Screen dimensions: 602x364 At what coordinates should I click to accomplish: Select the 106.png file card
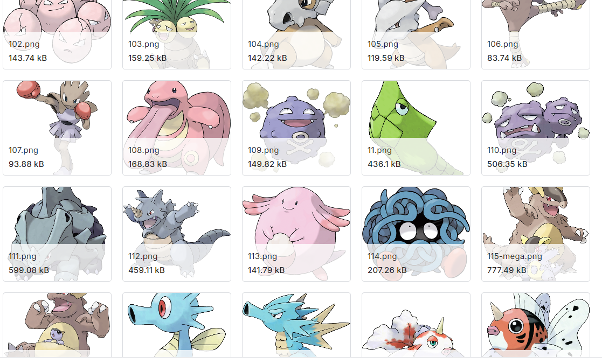[536, 34]
